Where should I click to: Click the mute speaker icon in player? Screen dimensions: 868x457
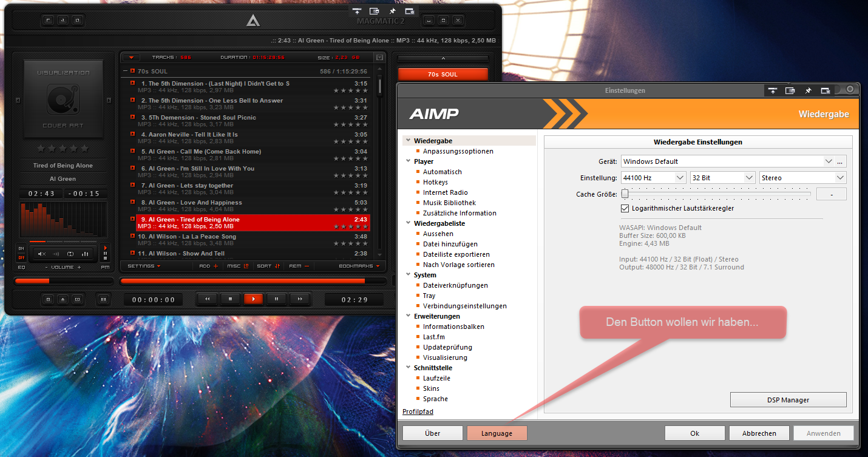tap(42, 254)
